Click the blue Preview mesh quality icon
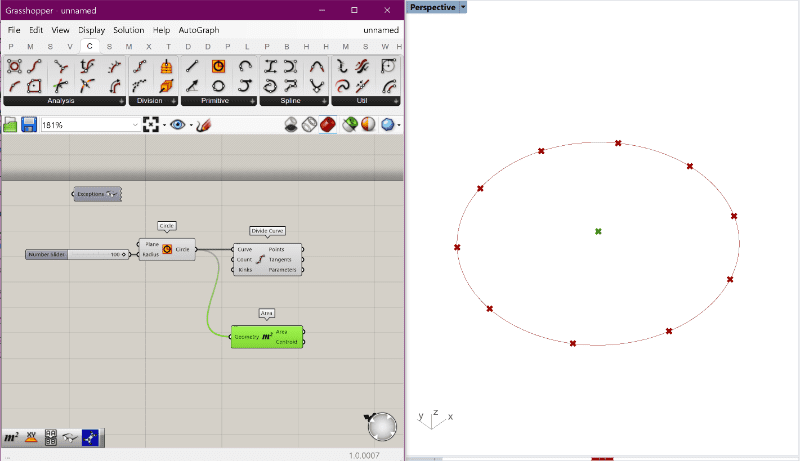The width and height of the screenshot is (800, 461). coord(388,124)
